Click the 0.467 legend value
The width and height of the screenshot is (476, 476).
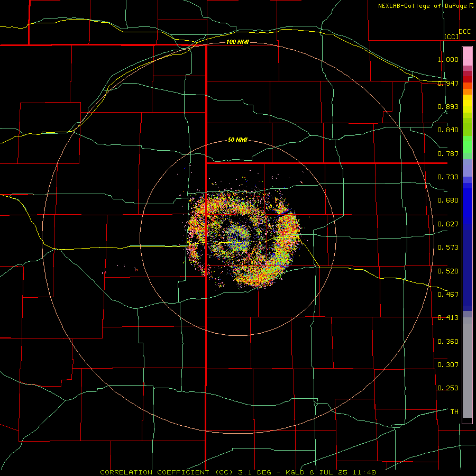point(448,295)
